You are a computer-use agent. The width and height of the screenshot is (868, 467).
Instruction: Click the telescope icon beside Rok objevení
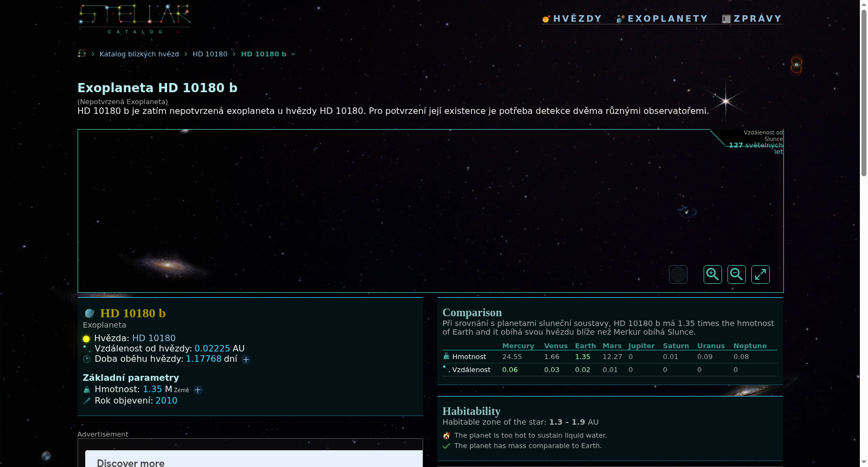click(x=87, y=401)
